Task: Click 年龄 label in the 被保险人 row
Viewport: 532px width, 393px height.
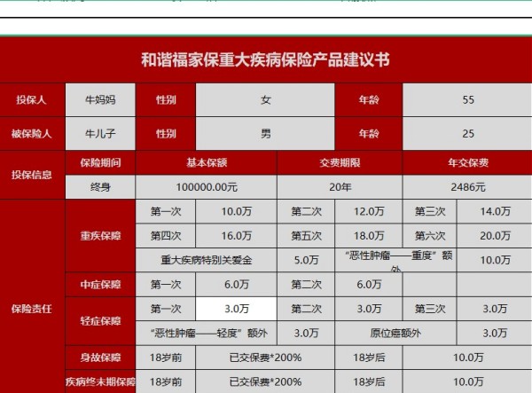Action: pyautogui.click(x=369, y=133)
